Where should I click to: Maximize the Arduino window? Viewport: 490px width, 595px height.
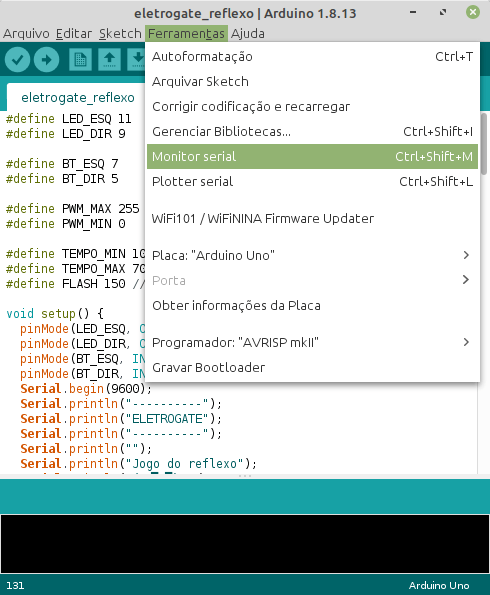coord(443,13)
